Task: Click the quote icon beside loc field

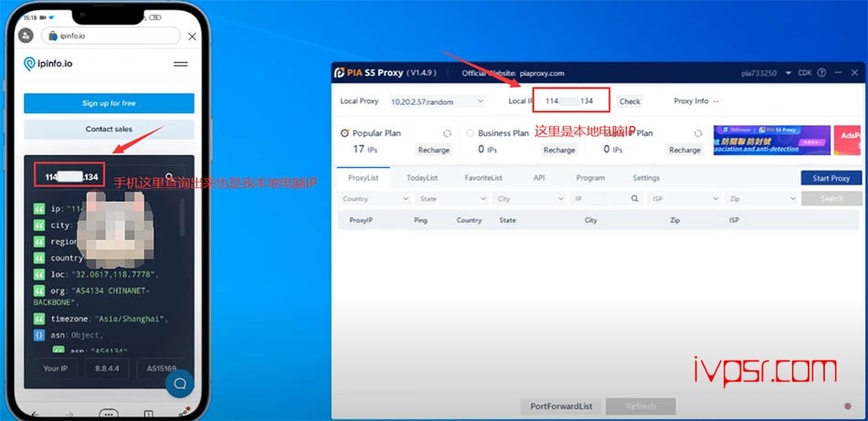Action: pyautogui.click(x=39, y=274)
